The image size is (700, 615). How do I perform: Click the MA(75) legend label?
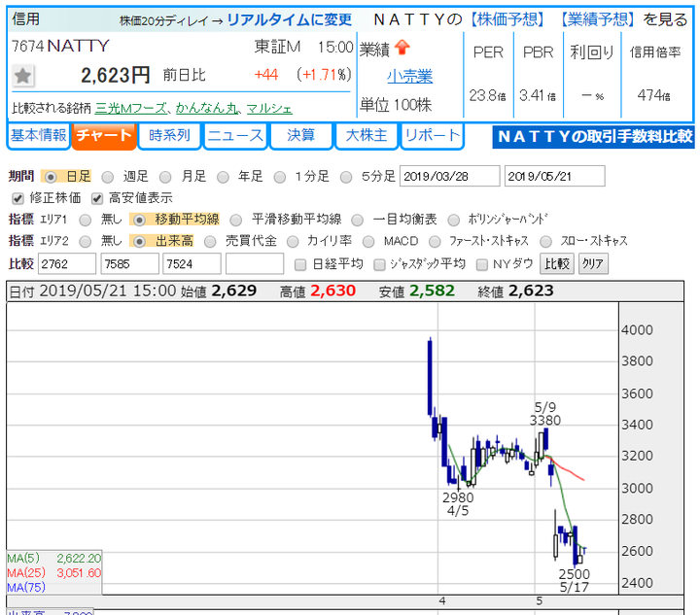click(x=26, y=588)
